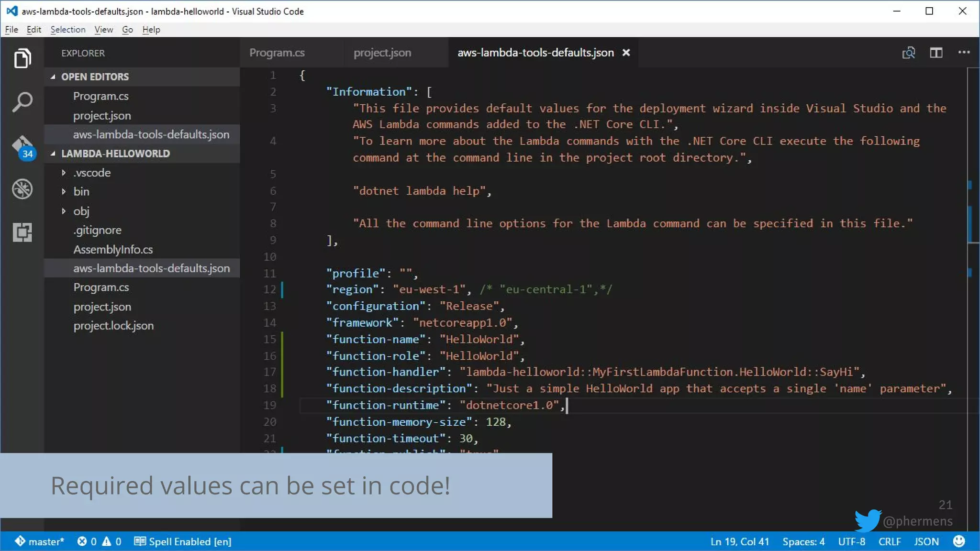Open the Extensions view in activity bar

[22, 232]
